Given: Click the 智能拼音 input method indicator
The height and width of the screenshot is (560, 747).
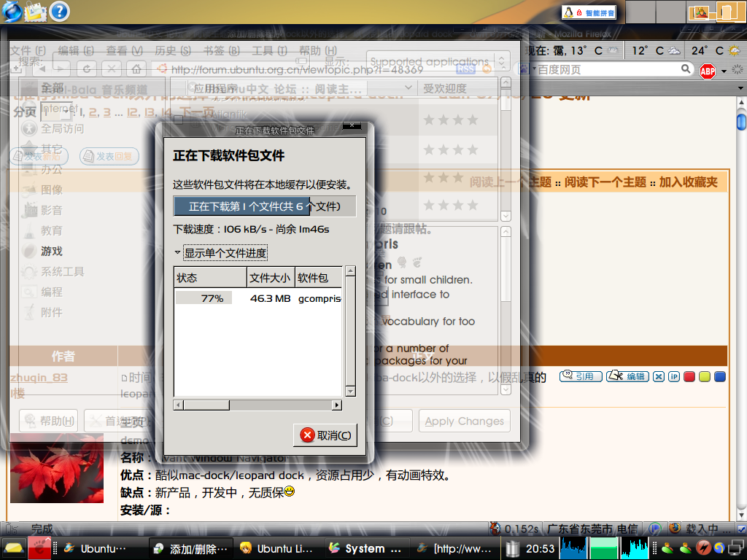Looking at the screenshot, I should click(589, 13).
